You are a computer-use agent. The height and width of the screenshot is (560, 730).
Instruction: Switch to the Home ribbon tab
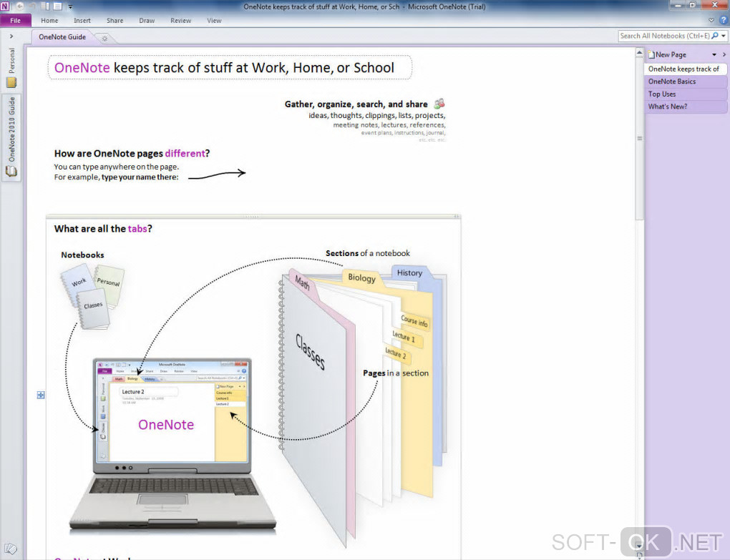click(49, 21)
